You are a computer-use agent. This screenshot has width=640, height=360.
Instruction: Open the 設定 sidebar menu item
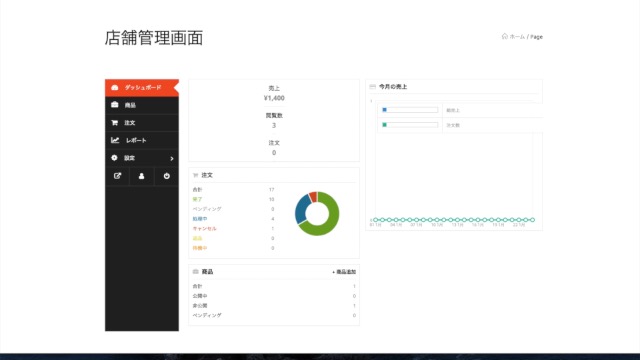[142, 158]
